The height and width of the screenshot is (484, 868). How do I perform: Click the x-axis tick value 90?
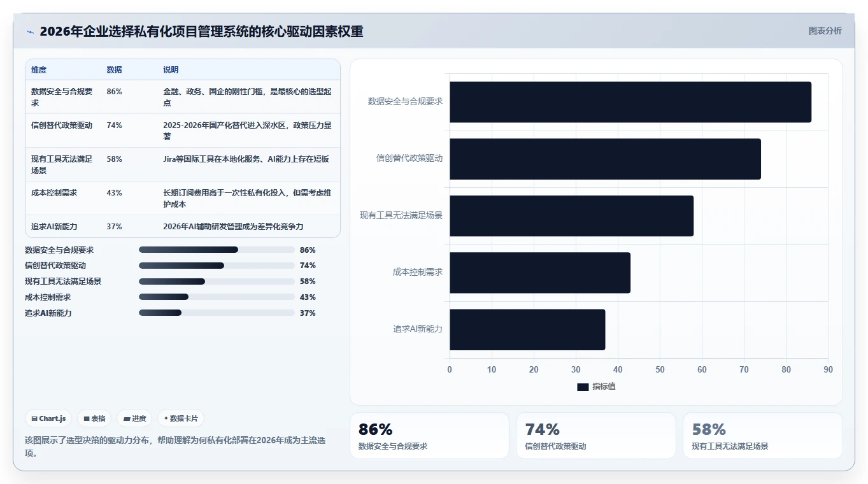(828, 369)
